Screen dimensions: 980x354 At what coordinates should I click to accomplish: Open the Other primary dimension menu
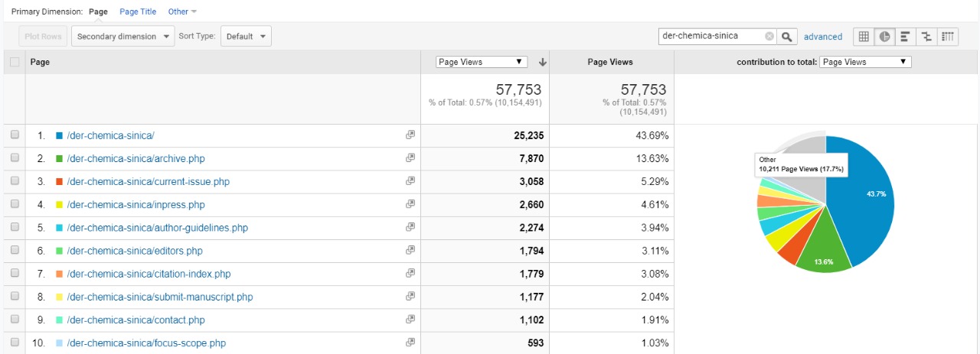182,11
